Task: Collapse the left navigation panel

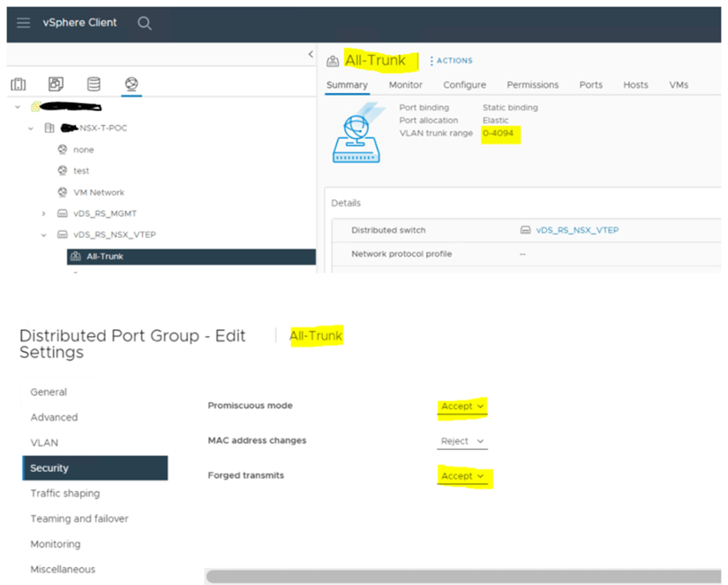Action: [x=311, y=54]
